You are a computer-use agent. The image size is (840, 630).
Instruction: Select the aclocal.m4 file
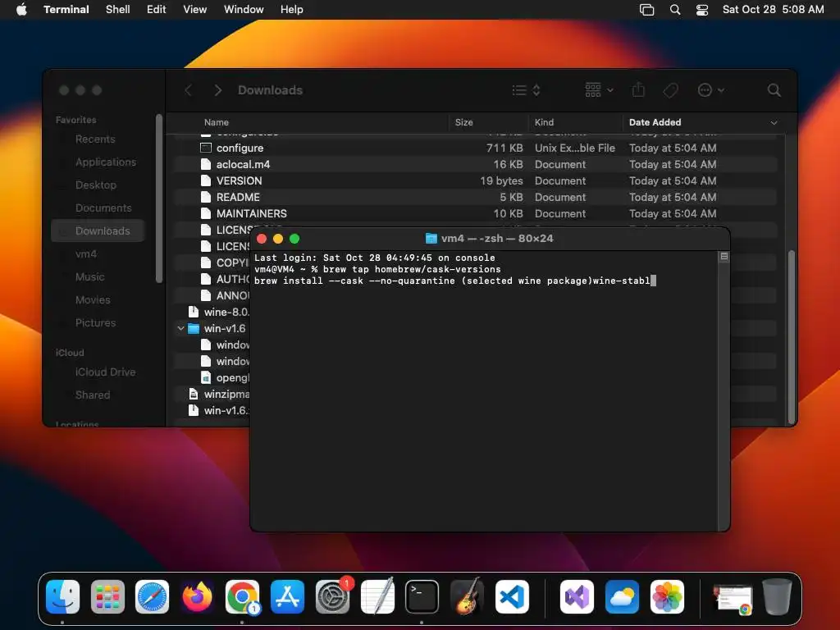pos(476,165)
